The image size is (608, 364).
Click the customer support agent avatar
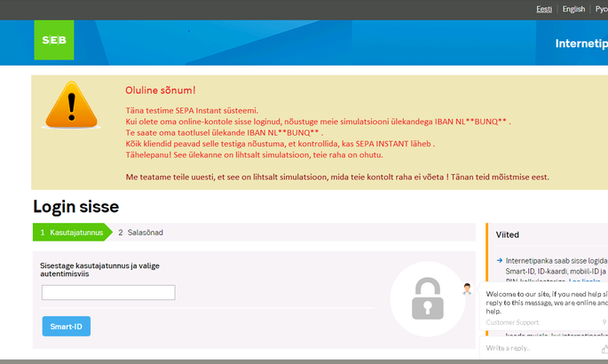point(467,289)
